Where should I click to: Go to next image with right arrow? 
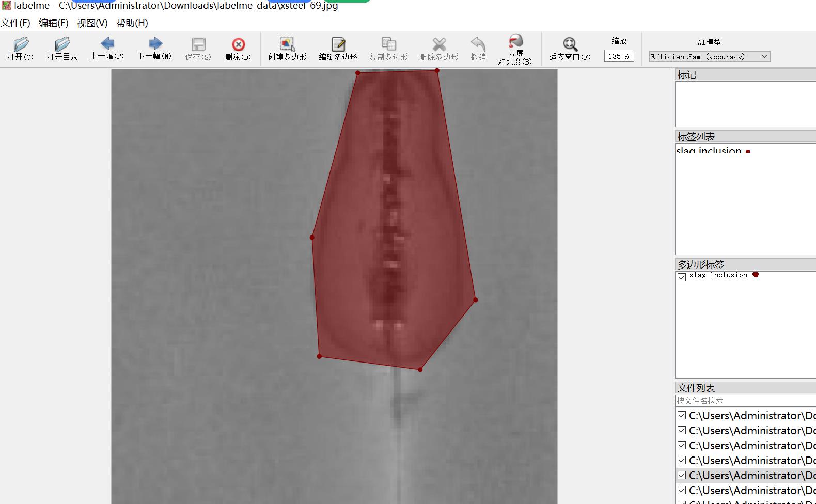point(155,44)
